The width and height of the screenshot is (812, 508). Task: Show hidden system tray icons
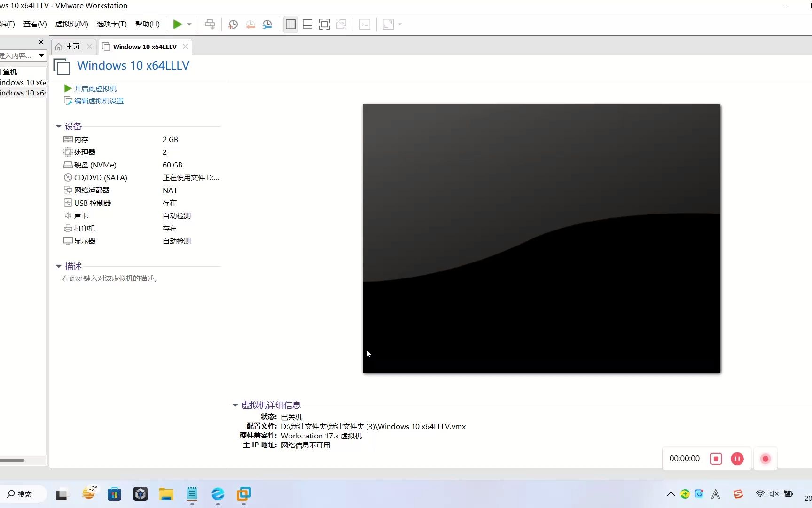coord(671,494)
